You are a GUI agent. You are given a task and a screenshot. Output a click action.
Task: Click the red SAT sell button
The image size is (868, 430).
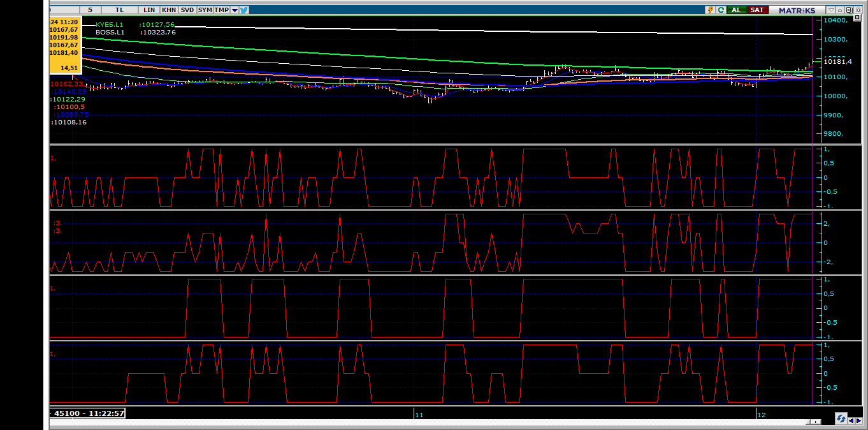coord(756,10)
